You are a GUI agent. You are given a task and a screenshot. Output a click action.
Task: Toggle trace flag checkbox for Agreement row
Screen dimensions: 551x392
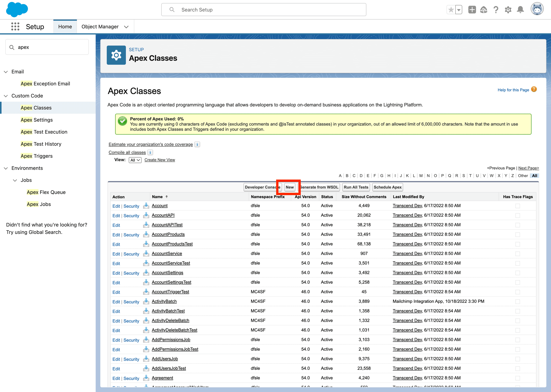[518, 378]
